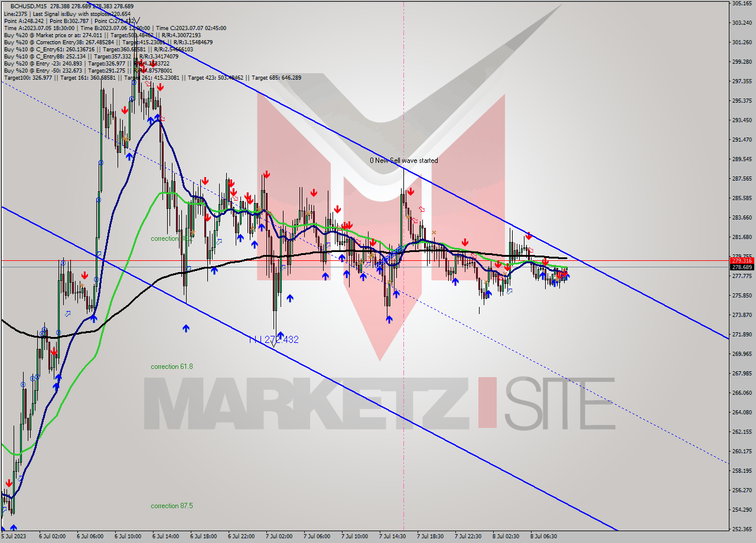Select the 297.355 price axis value
756x543 pixels.
(742, 81)
